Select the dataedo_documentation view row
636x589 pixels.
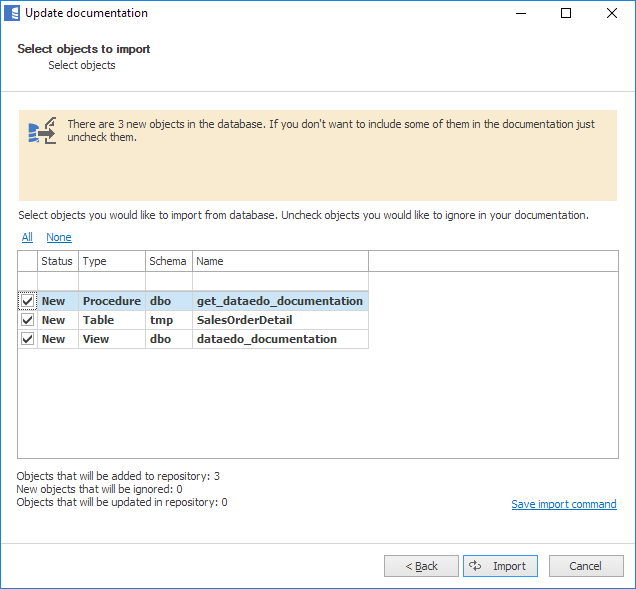[x=266, y=339]
